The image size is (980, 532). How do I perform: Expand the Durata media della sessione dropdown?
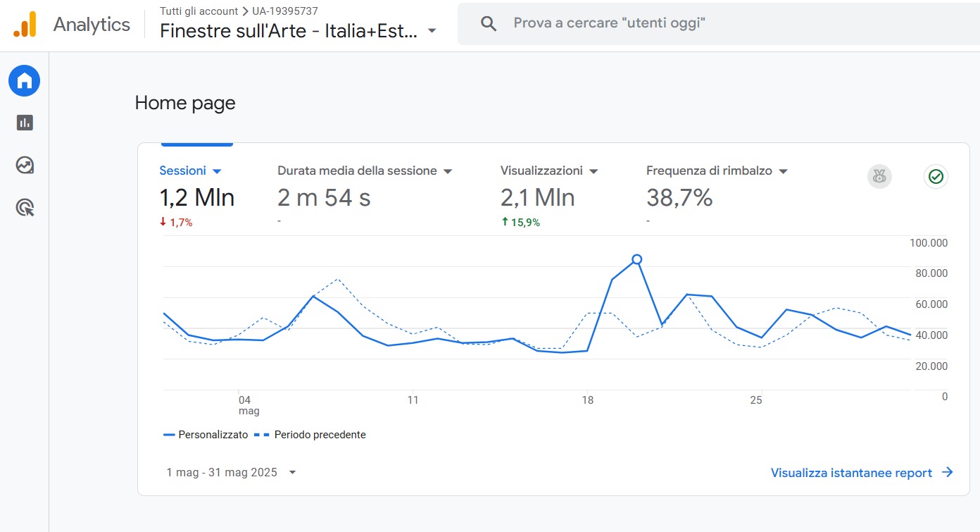[x=448, y=171]
